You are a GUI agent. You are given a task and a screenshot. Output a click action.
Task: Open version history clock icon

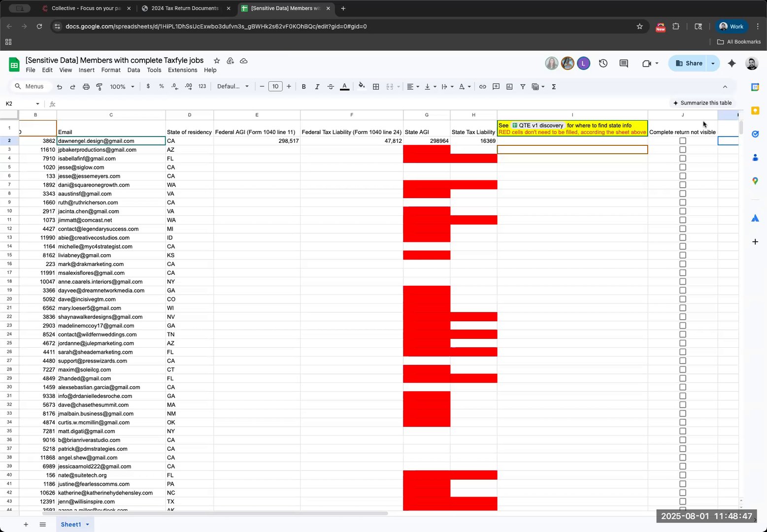point(603,63)
